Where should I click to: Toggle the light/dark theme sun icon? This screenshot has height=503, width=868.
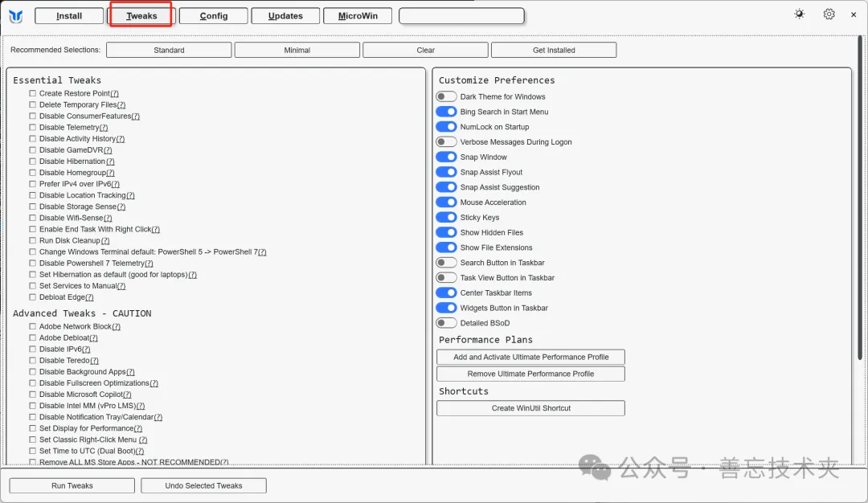800,14
